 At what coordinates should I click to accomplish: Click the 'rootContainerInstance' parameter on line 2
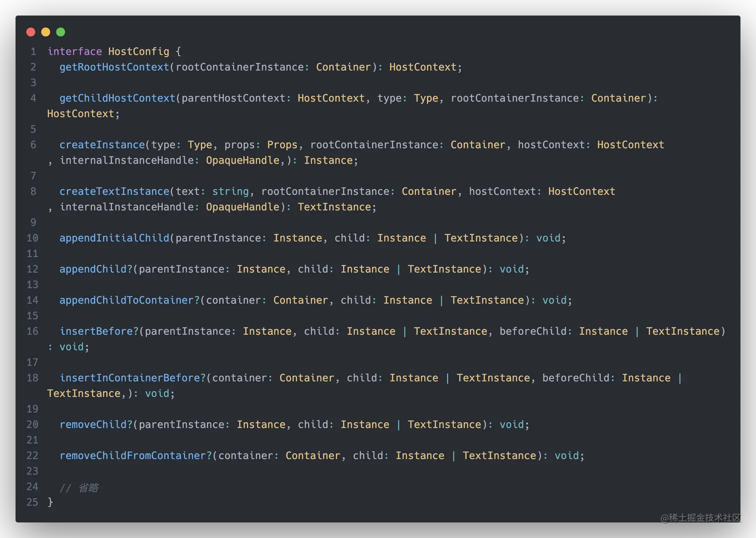pyautogui.click(x=239, y=67)
